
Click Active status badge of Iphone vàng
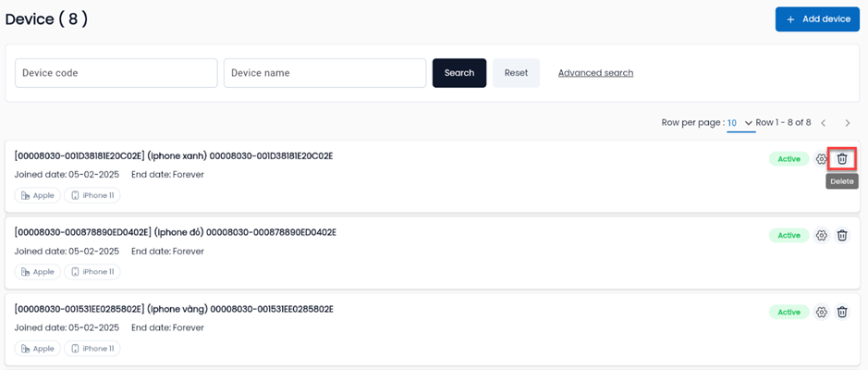coord(789,313)
